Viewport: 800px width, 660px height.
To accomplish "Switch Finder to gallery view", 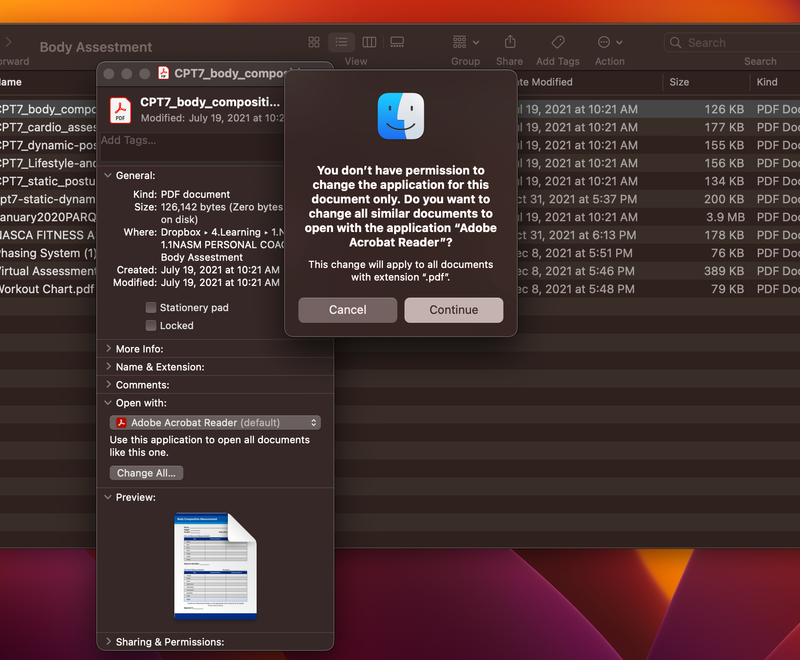I will point(396,42).
